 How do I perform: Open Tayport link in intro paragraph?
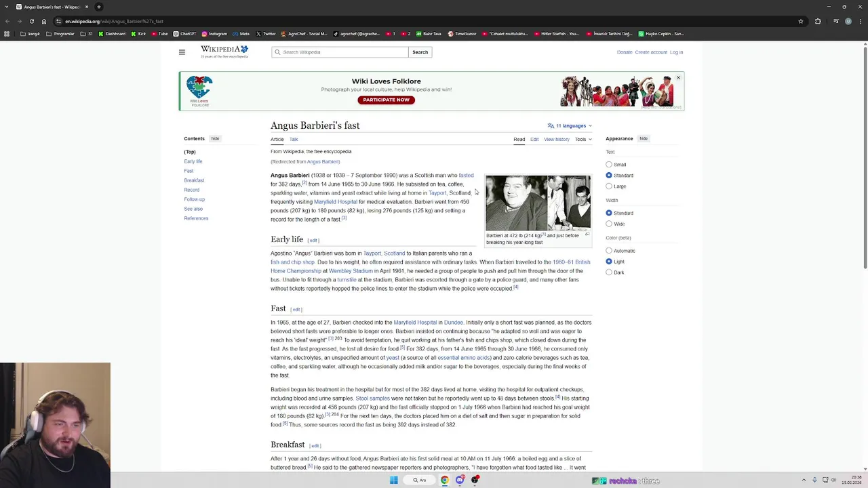click(437, 193)
